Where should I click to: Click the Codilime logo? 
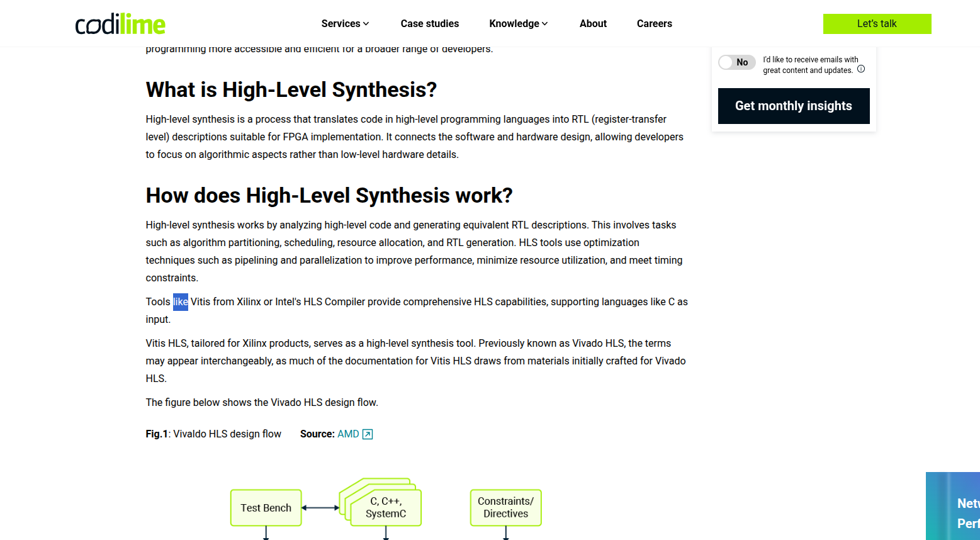[120, 24]
